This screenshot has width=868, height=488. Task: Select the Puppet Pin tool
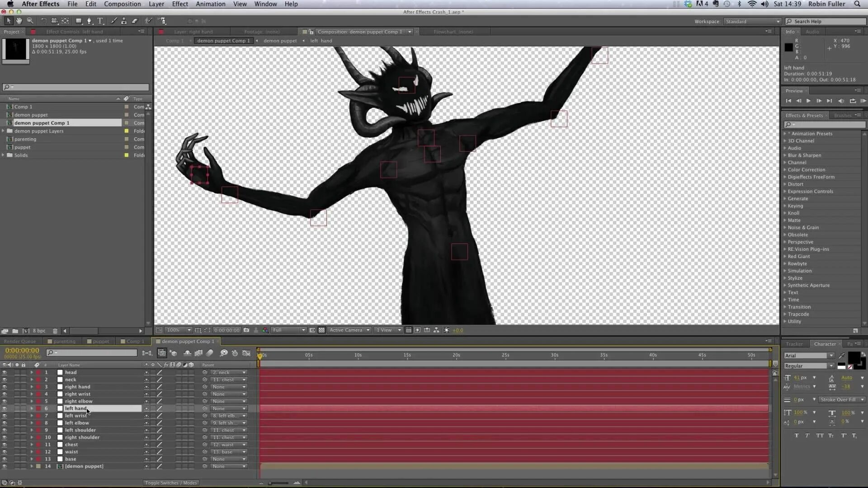[x=162, y=21]
